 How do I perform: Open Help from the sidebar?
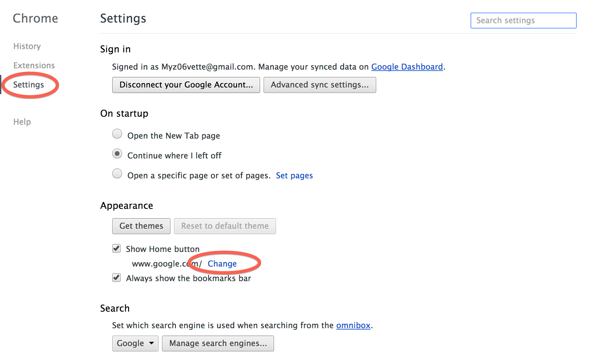[x=22, y=122]
